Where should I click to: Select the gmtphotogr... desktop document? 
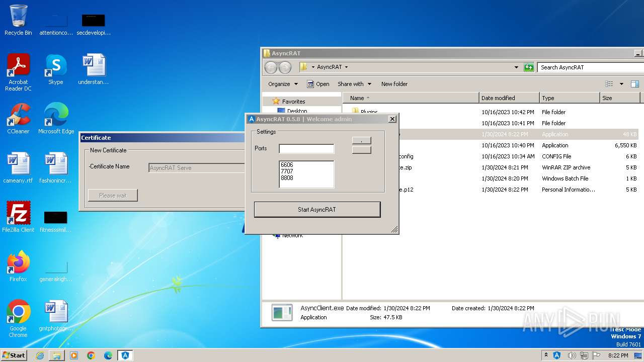[56, 316]
